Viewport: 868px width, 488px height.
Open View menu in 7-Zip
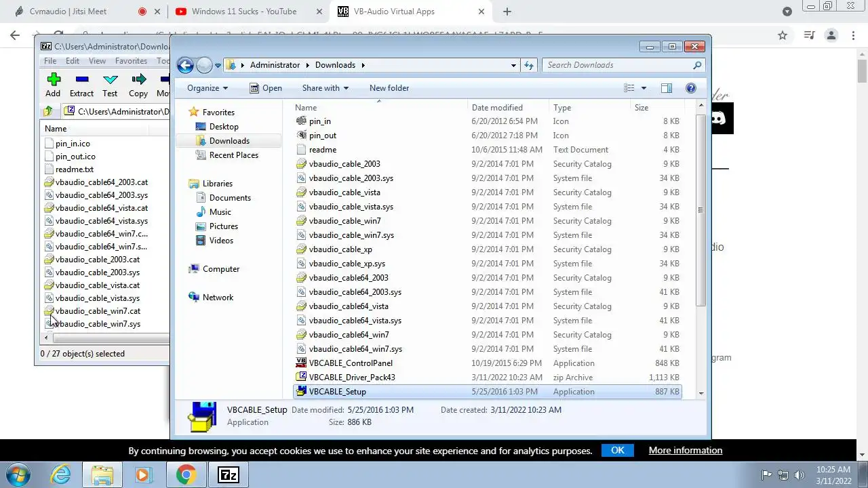pyautogui.click(x=97, y=61)
